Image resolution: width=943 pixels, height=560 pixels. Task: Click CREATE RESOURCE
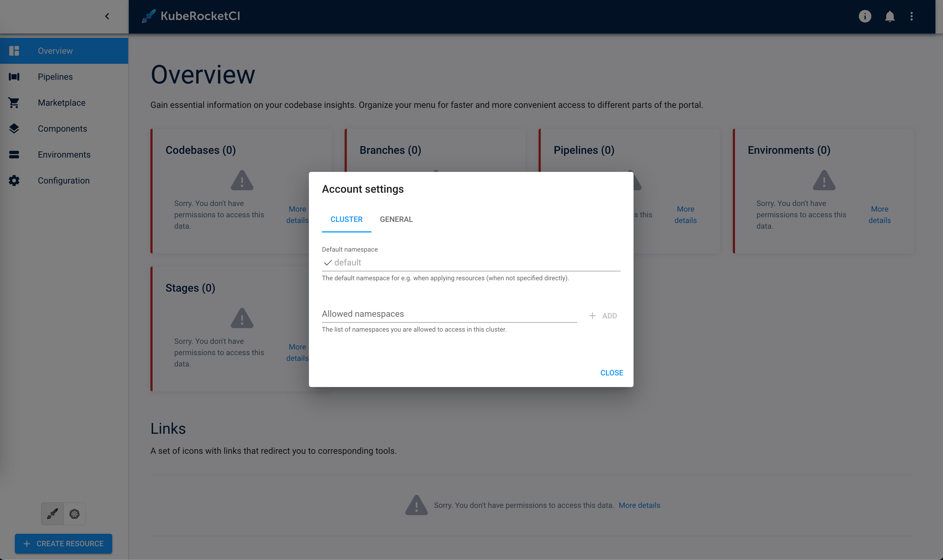(64, 544)
